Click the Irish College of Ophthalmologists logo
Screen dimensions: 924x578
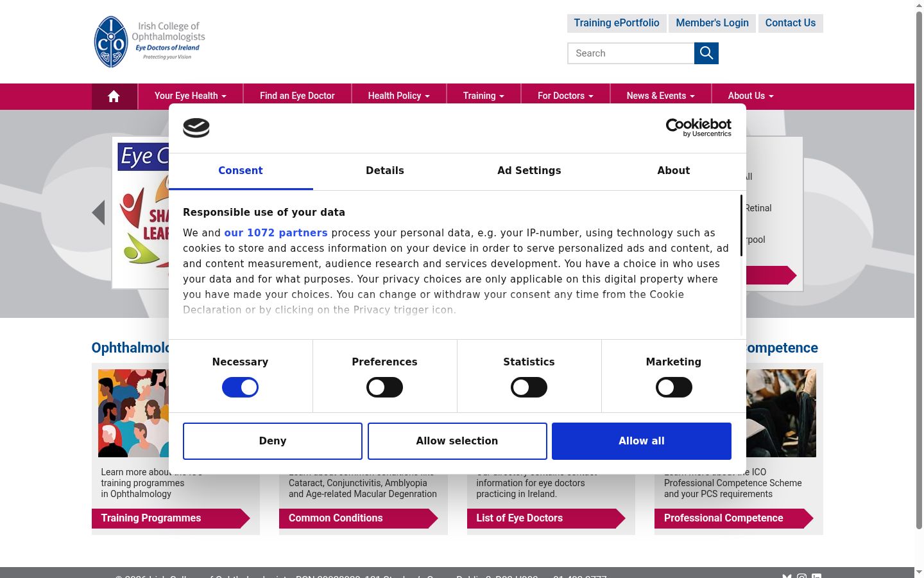pos(150,42)
